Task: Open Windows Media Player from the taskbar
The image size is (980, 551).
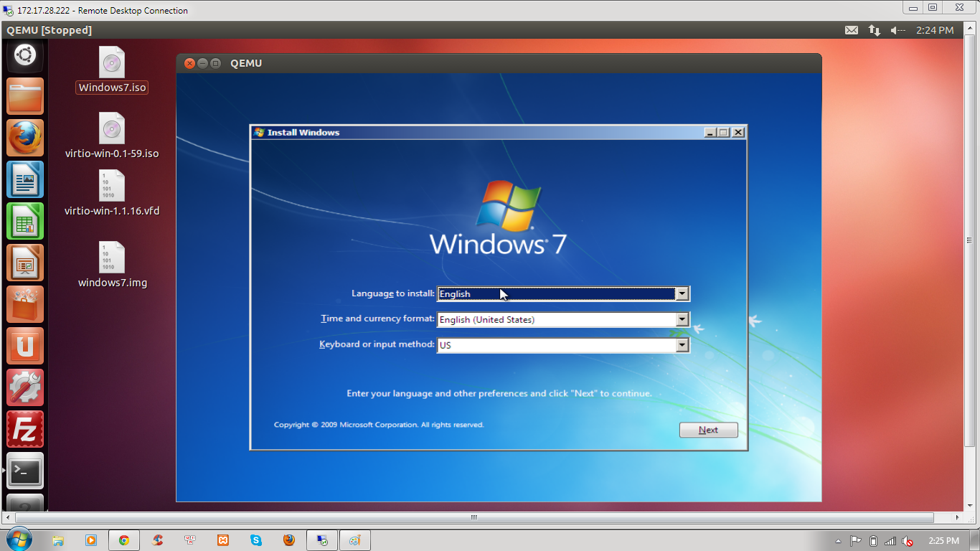Action: [91, 540]
